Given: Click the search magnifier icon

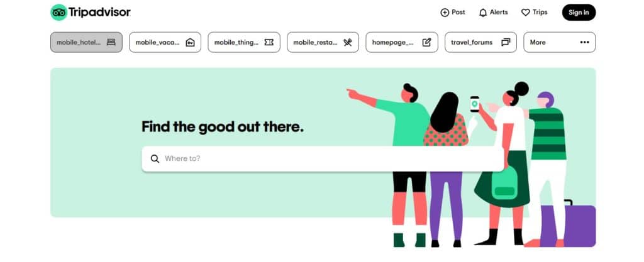Looking at the screenshot, I should click(155, 159).
